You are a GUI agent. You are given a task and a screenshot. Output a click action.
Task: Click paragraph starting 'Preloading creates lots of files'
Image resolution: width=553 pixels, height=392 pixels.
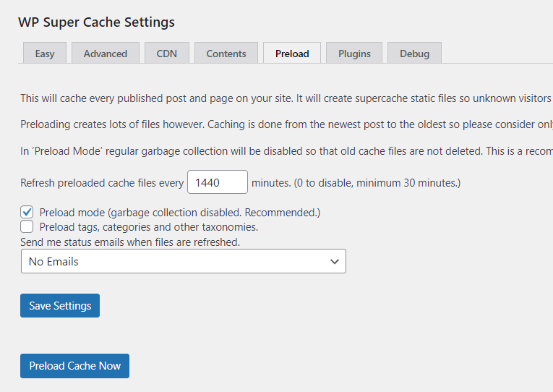click(x=286, y=124)
